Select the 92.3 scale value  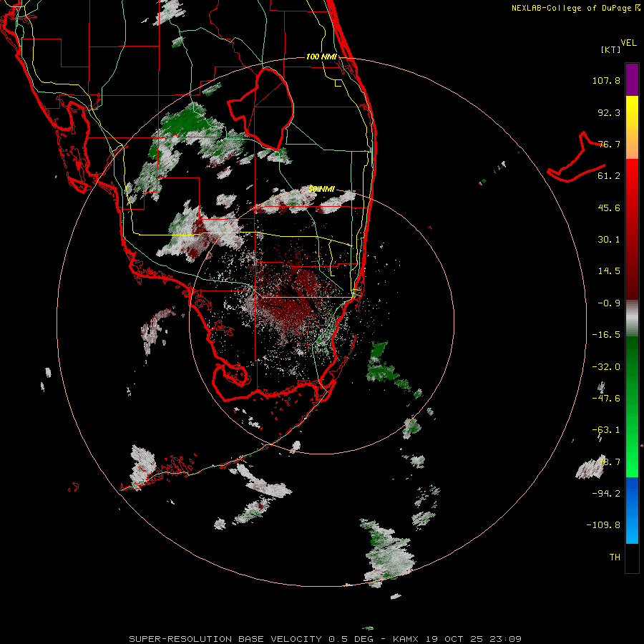point(609,112)
